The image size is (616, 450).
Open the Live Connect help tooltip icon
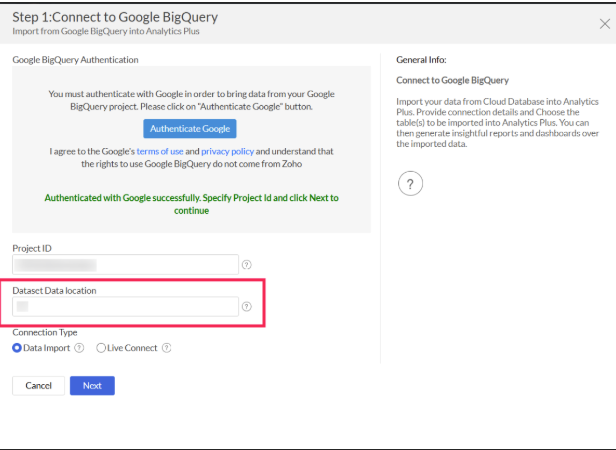[167, 348]
